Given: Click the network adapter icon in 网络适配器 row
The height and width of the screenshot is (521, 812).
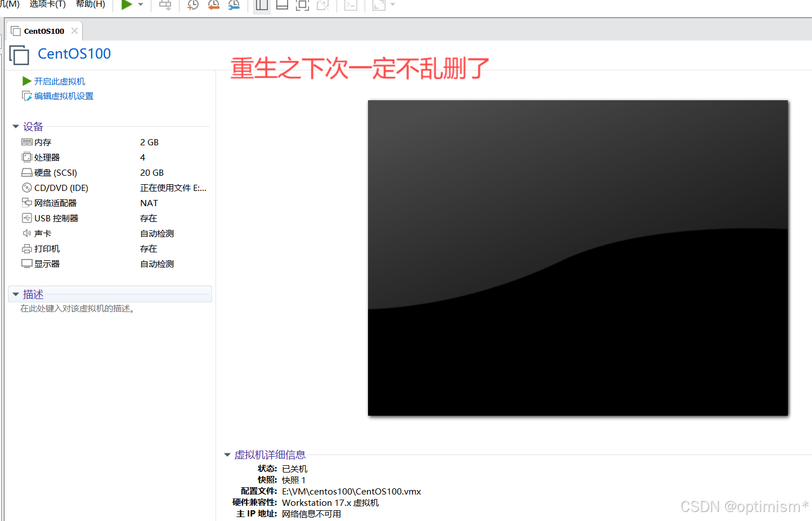Looking at the screenshot, I should click(27, 203).
